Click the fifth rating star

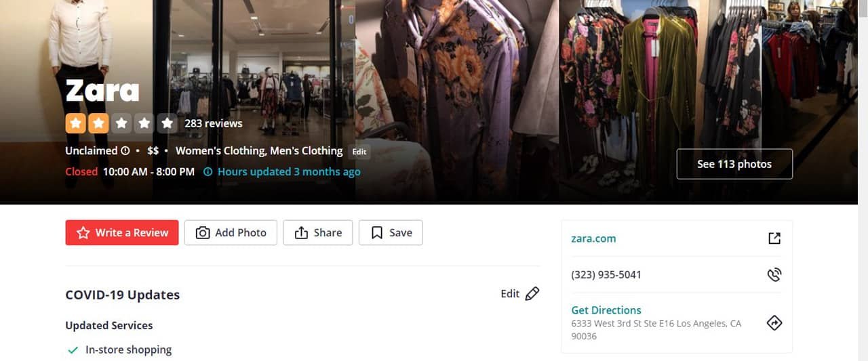click(167, 123)
